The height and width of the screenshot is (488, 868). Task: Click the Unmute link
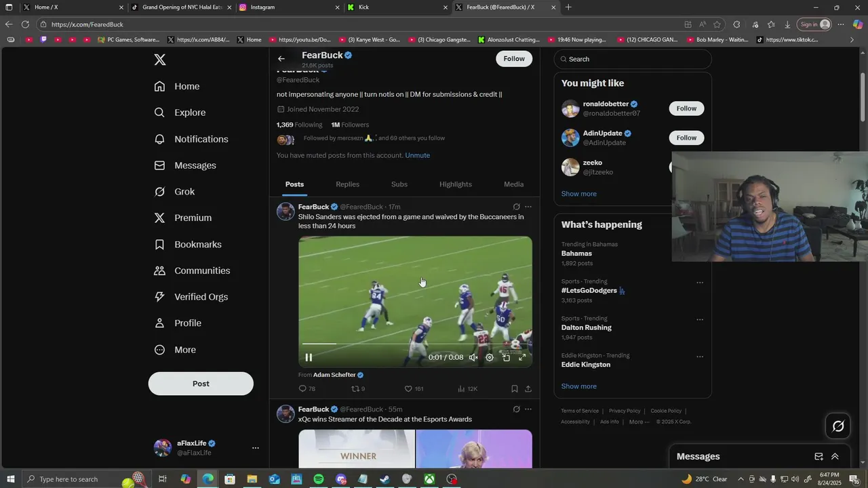click(417, 155)
